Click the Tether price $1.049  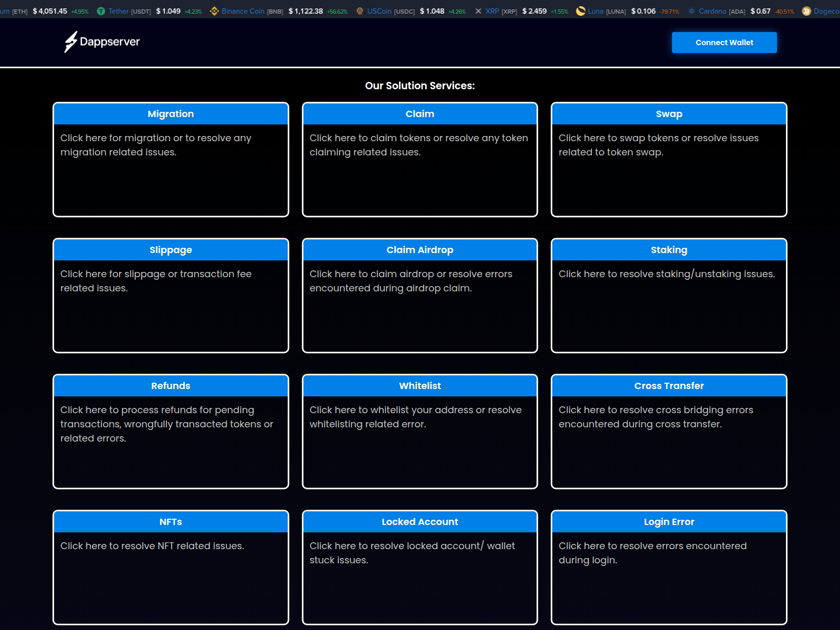pos(168,11)
